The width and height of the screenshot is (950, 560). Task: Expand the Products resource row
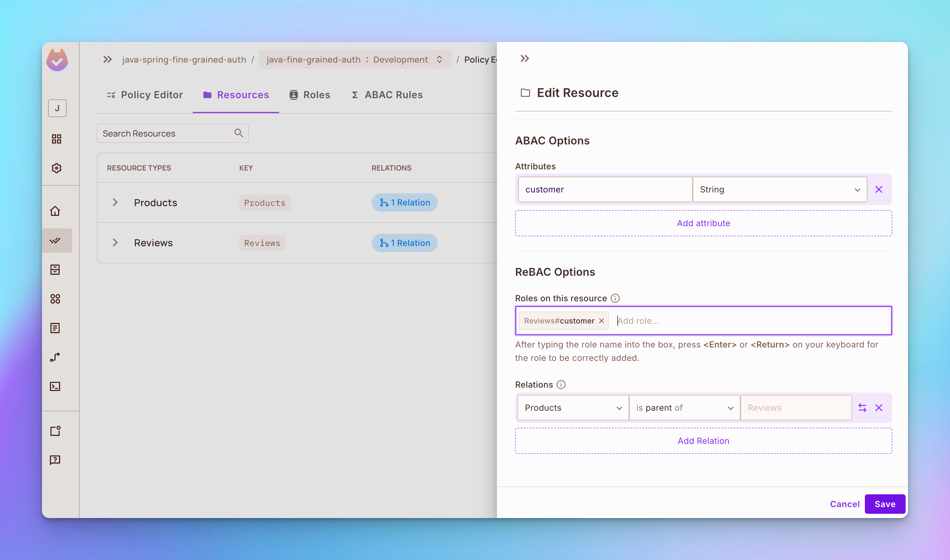coord(115,203)
